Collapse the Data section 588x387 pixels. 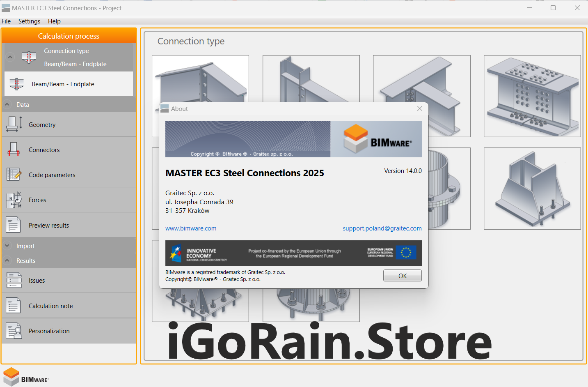pyautogui.click(x=7, y=104)
